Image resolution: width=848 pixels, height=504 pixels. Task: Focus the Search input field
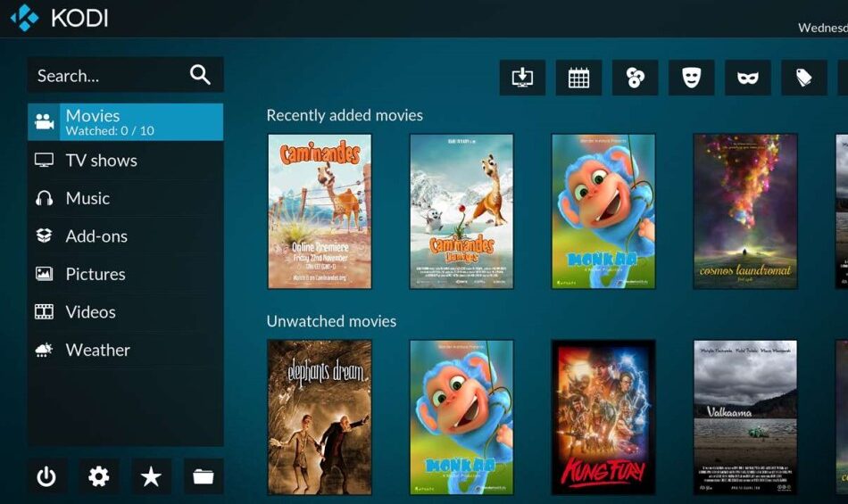pos(126,75)
